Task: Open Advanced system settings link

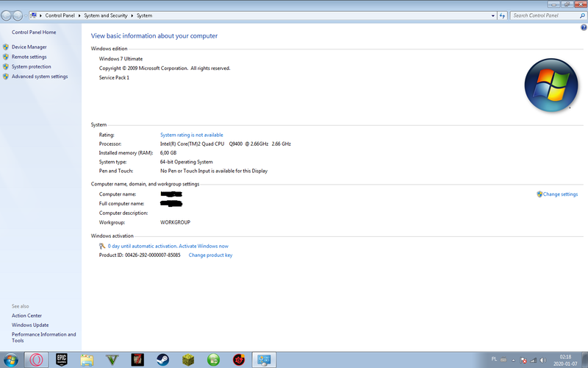Action: [x=40, y=77]
